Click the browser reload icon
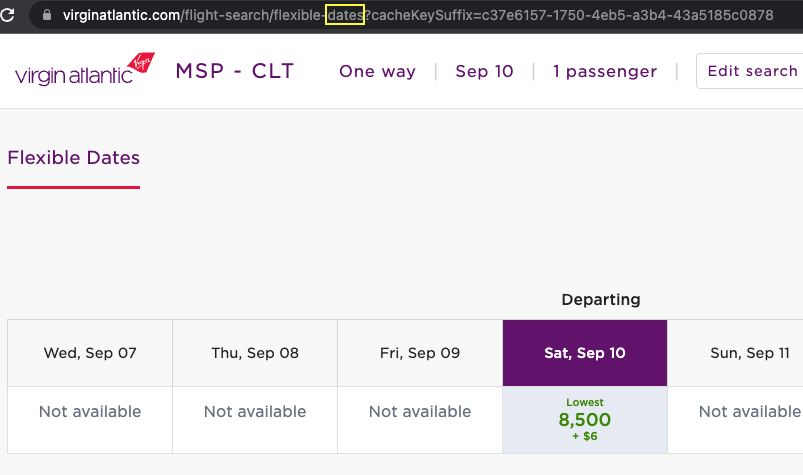 [7, 15]
